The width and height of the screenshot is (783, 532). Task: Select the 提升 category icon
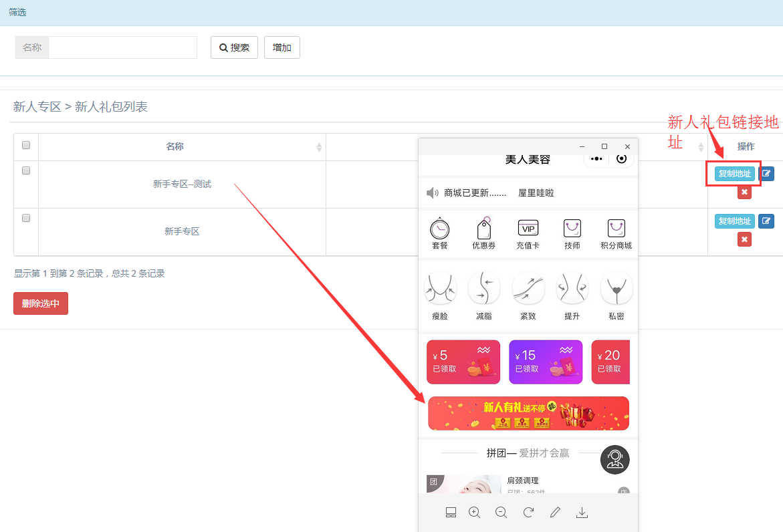572,289
